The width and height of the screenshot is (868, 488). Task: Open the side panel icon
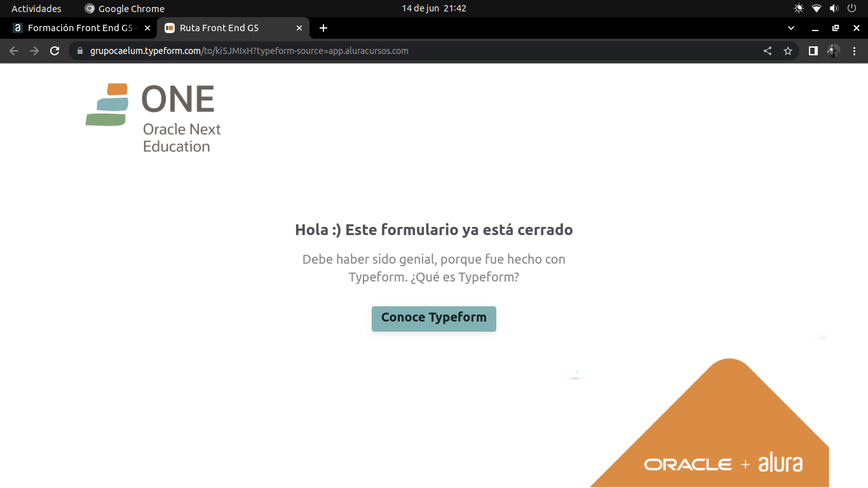click(813, 51)
